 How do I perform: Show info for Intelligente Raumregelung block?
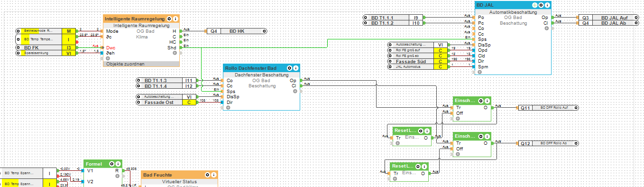(x=175, y=19)
